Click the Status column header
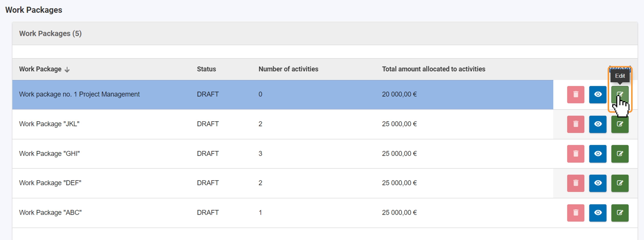The width and height of the screenshot is (644, 240). 206,69
